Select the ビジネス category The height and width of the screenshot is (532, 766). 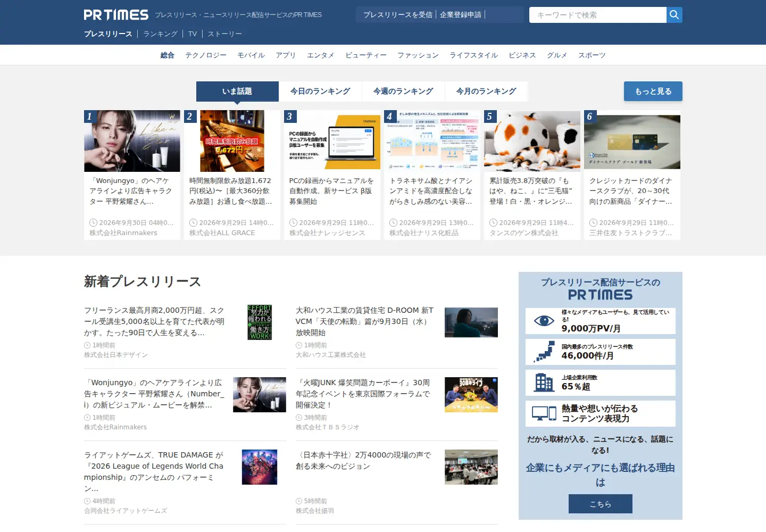pyautogui.click(x=522, y=55)
